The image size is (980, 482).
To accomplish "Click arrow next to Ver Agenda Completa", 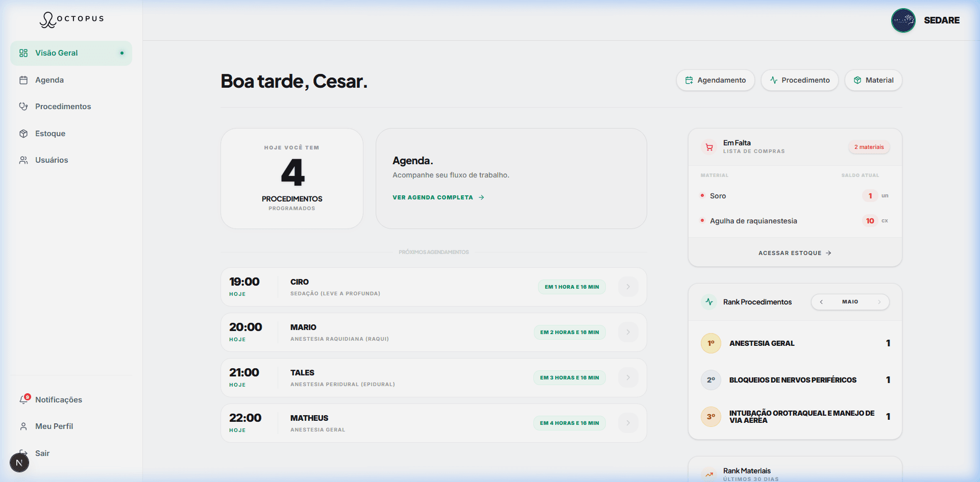I will point(481,197).
